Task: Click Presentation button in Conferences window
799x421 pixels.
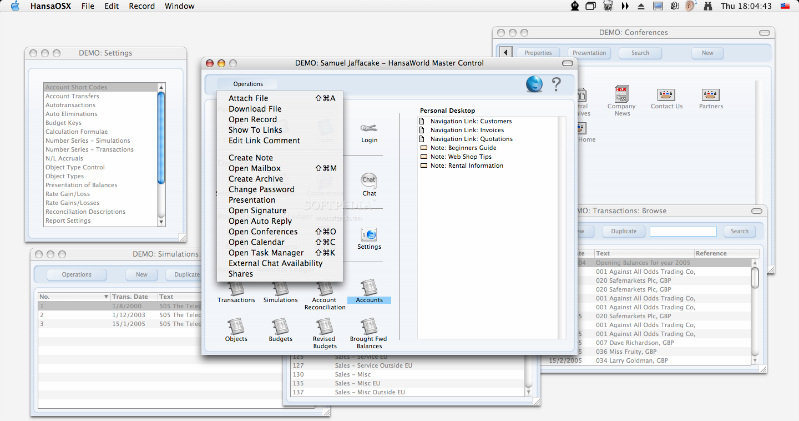Action: pos(589,52)
